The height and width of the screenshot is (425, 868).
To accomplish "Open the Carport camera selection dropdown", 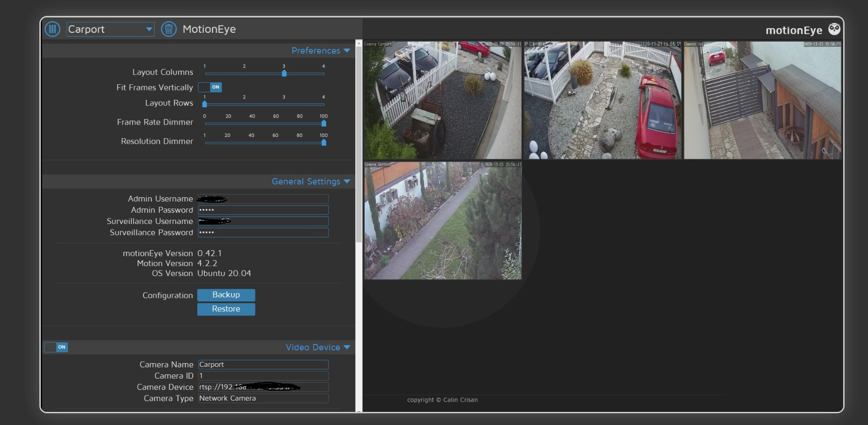I will (111, 29).
